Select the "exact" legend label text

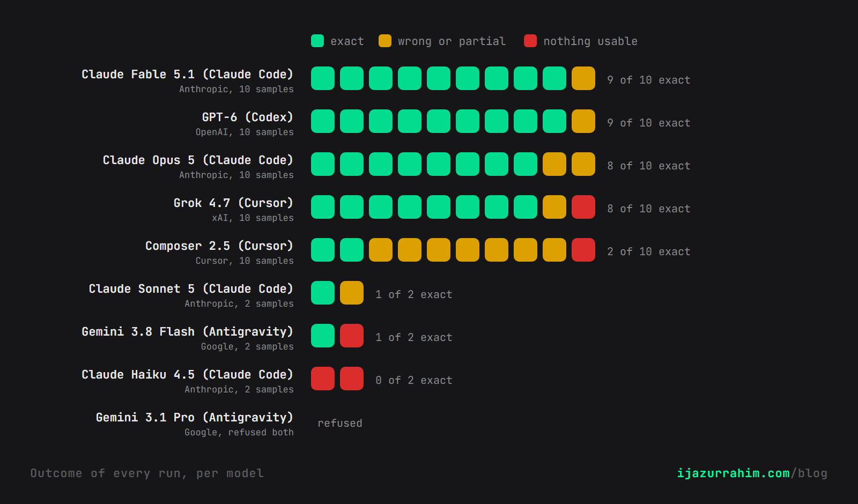[347, 41]
